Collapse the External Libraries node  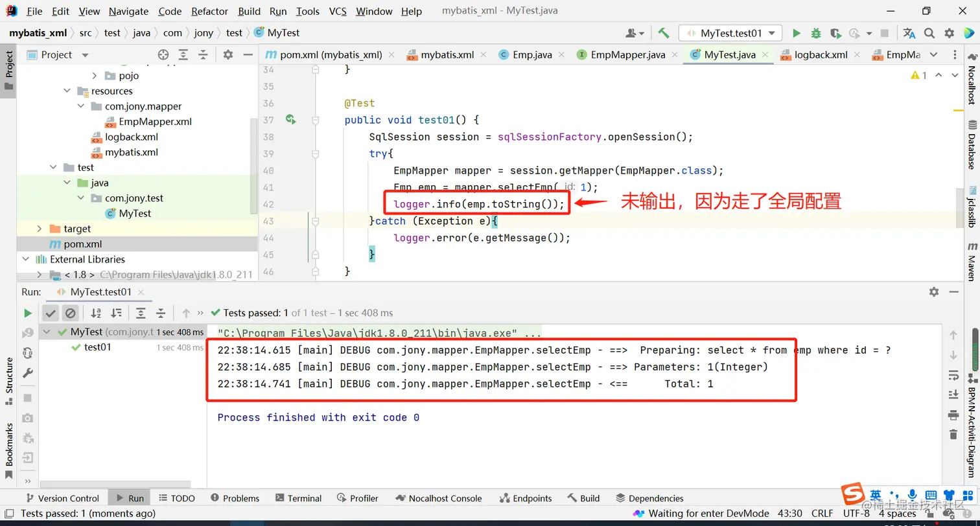26,259
